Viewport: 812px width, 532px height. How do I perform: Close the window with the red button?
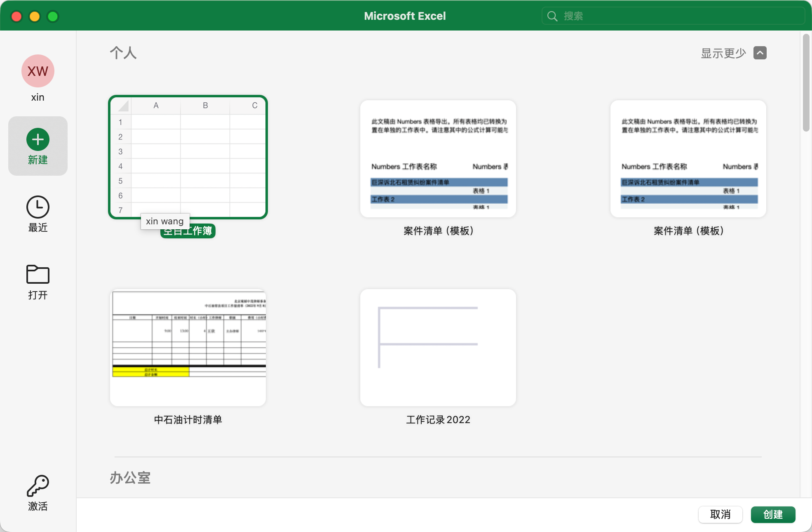point(16,16)
